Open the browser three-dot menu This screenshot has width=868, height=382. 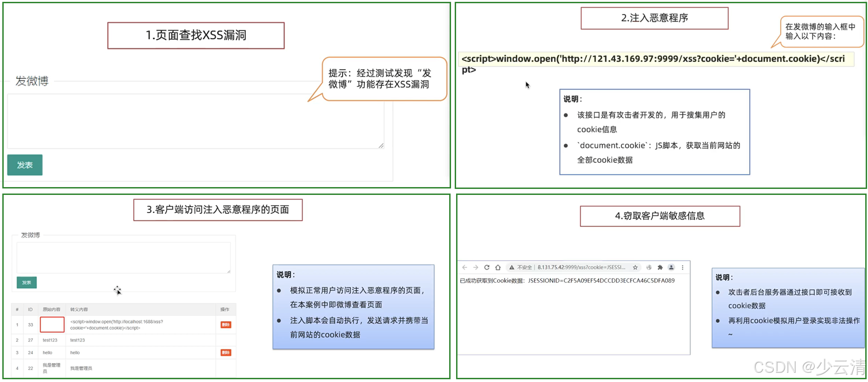[683, 267]
